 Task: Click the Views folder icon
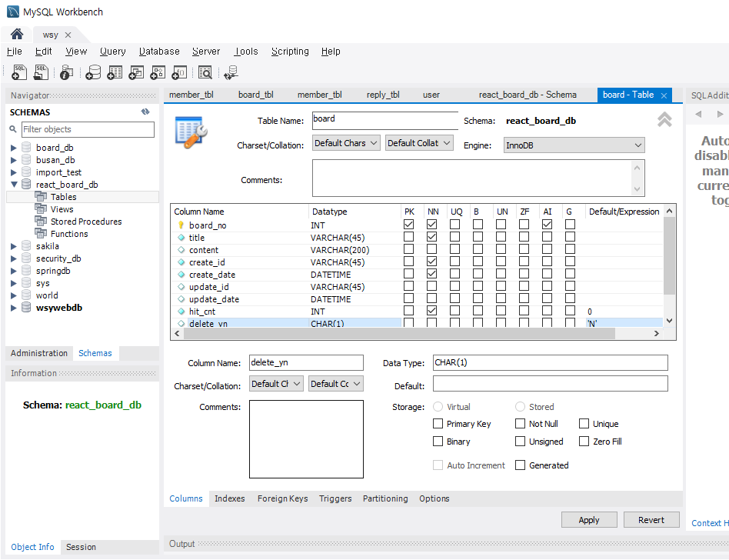pyautogui.click(x=41, y=208)
